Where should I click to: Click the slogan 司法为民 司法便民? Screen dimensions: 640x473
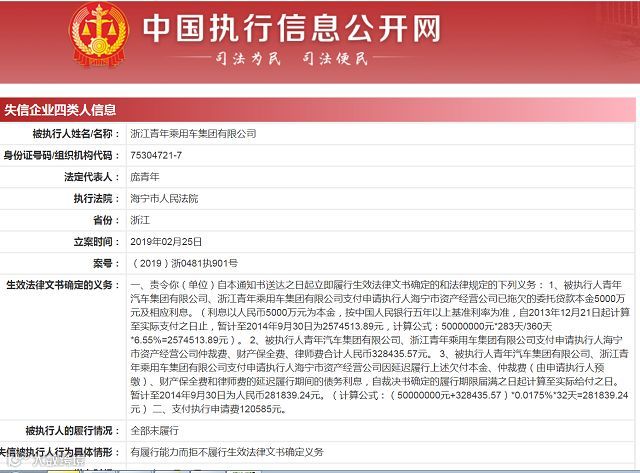292,59
